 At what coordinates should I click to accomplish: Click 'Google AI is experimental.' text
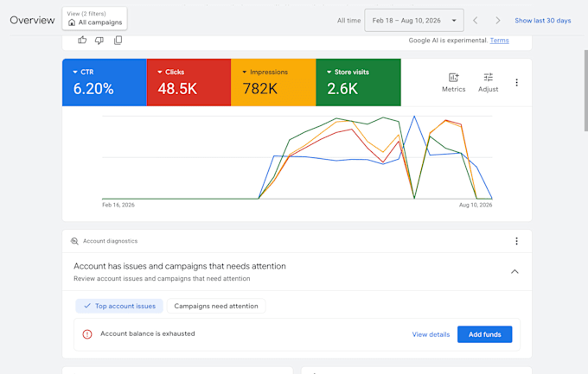tap(448, 41)
